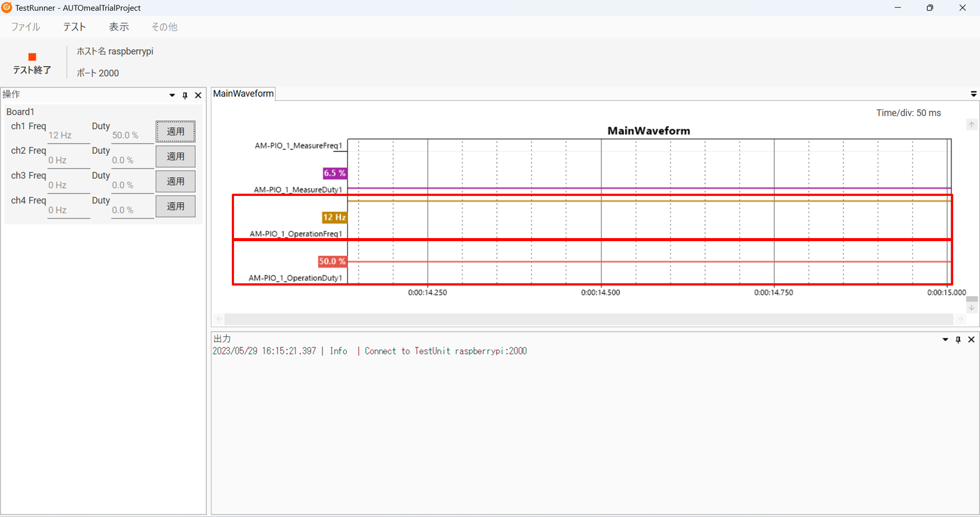Viewport: 980px width, 517px height.
Task: Open the 表示 menu
Action: tap(119, 27)
